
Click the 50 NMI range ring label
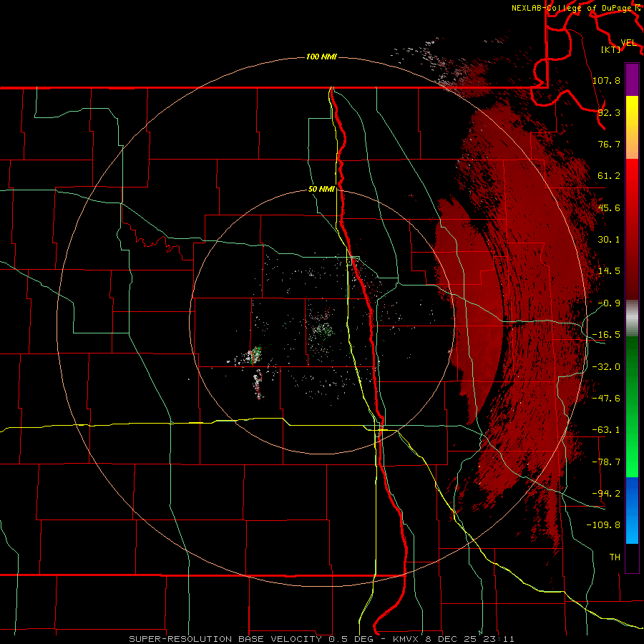(x=321, y=190)
